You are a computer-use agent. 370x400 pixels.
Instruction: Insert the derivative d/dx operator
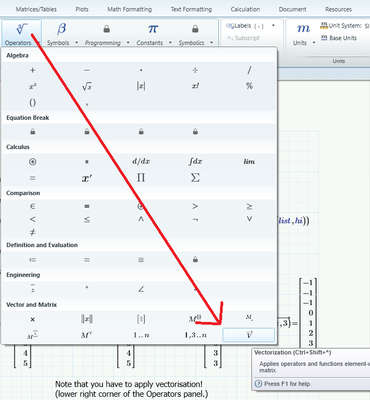tap(141, 161)
